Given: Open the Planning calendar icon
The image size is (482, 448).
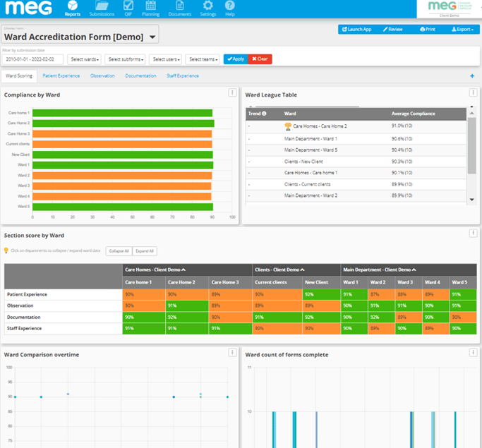Looking at the screenshot, I should click(x=150, y=5).
